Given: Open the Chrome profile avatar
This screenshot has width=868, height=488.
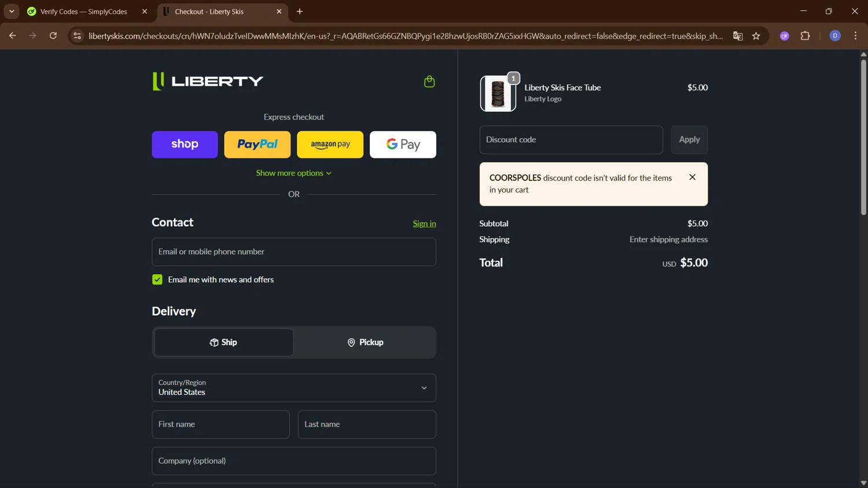Looking at the screenshot, I should pos(835,36).
